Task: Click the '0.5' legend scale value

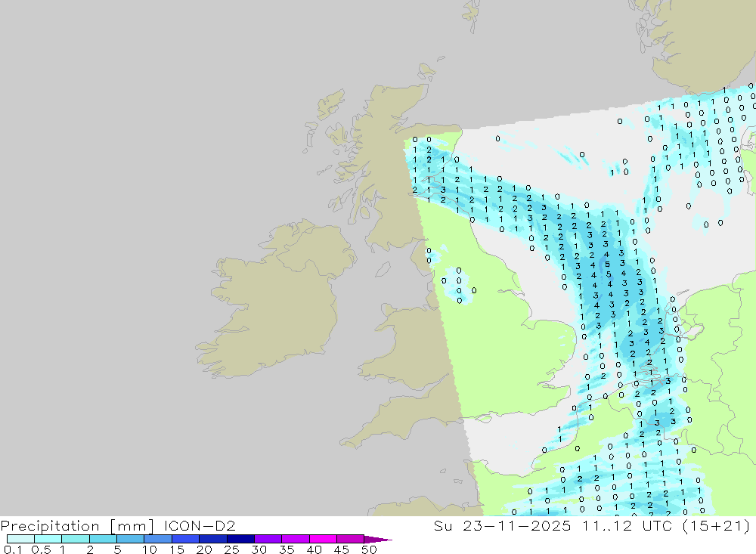Action: click(x=41, y=549)
